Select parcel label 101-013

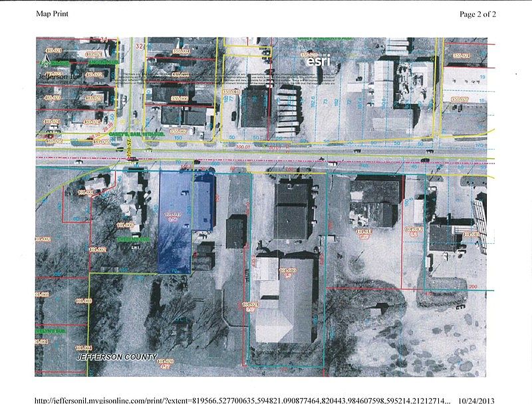471,234
